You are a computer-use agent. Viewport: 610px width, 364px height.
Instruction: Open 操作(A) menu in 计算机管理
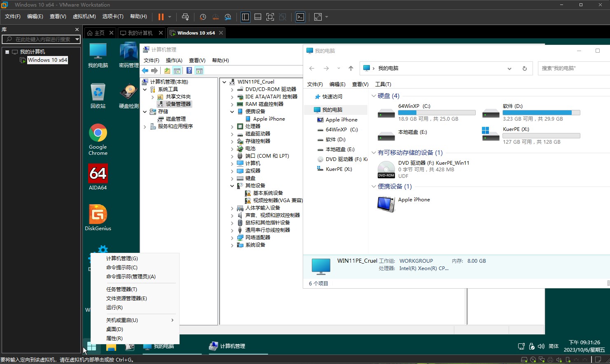pyautogui.click(x=174, y=61)
